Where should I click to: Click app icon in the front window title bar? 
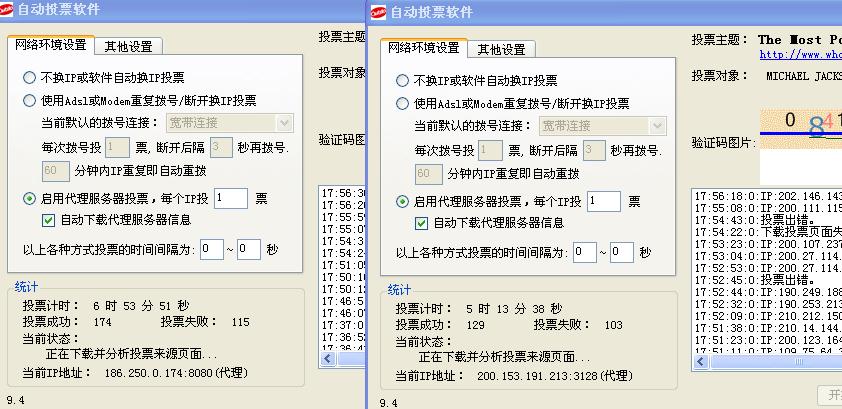(x=379, y=13)
